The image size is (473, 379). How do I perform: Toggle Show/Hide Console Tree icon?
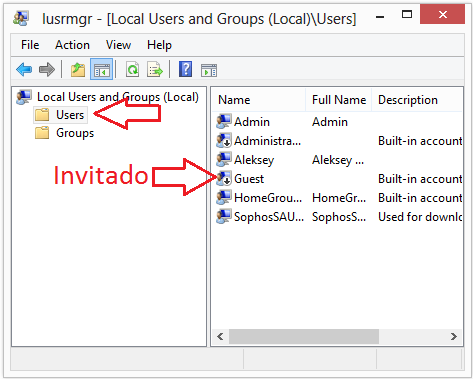(x=102, y=70)
